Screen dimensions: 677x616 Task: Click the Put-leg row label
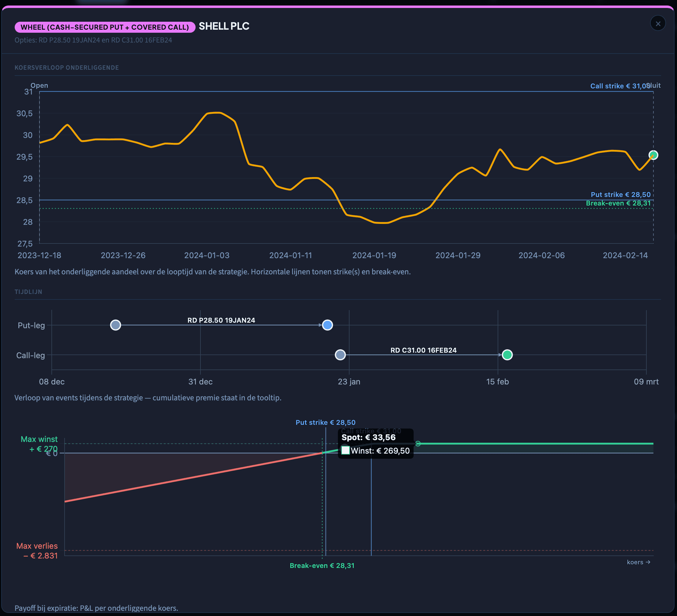pos(31,325)
